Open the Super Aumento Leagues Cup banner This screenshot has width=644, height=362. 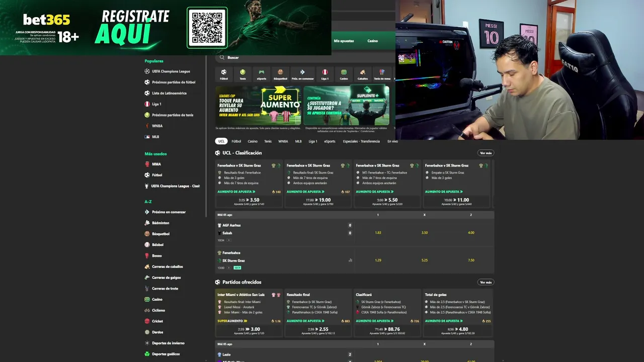tap(259, 105)
